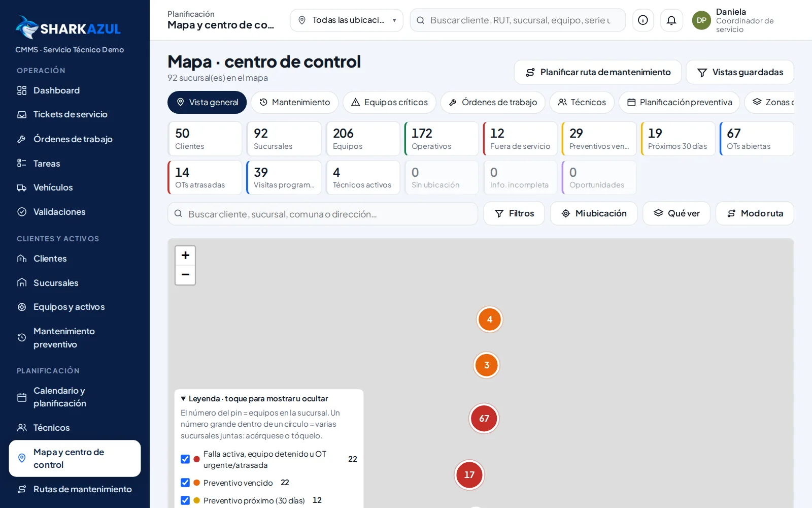812x508 pixels.
Task: Click the Vehículos truck icon in sidebar
Action: (x=22, y=187)
